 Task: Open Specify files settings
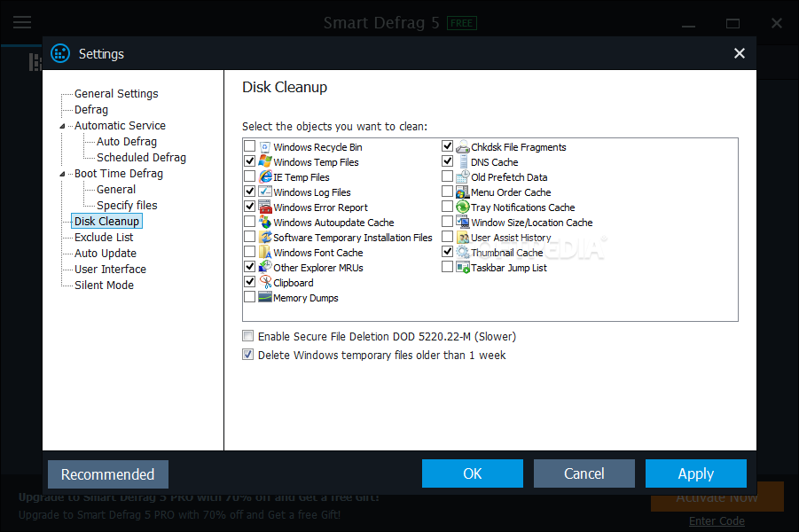click(x=127, y=206)
